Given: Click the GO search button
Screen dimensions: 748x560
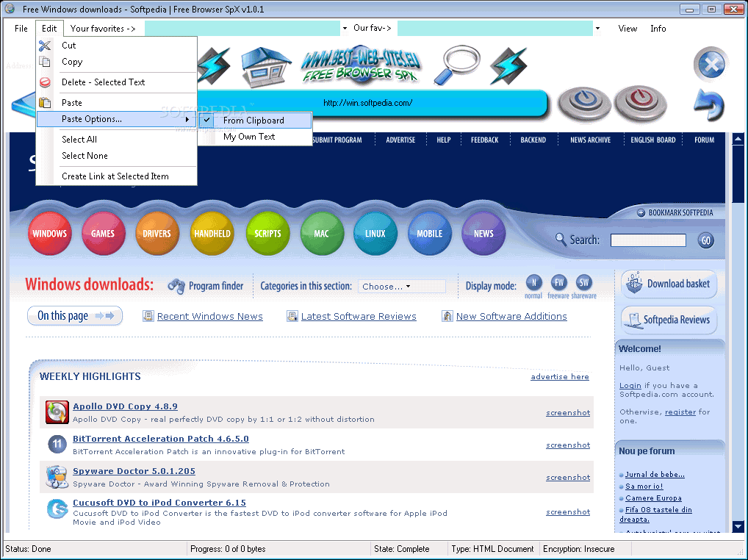Looking at the screenshot, I should click(x=706, y=240).
